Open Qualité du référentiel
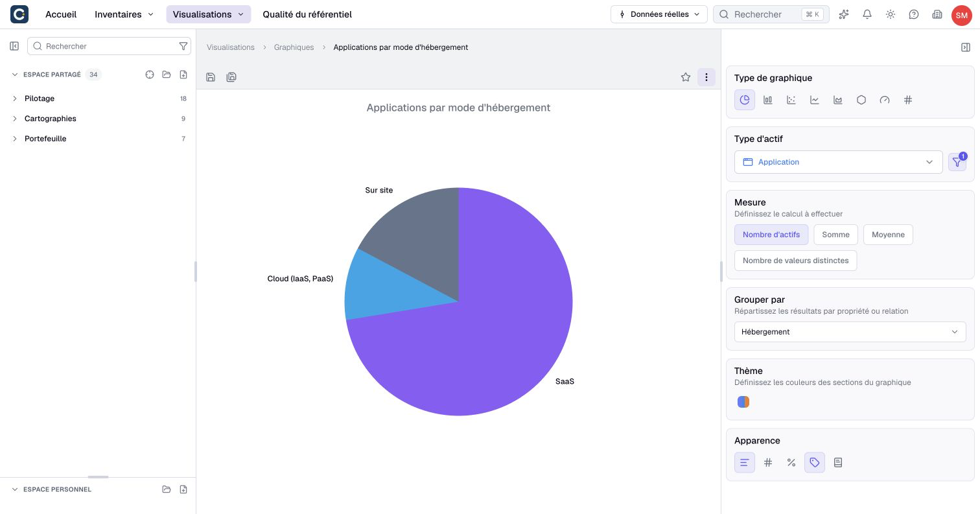Image resolution: width=980 pixels, height=514 pixels. coord(307,14)
